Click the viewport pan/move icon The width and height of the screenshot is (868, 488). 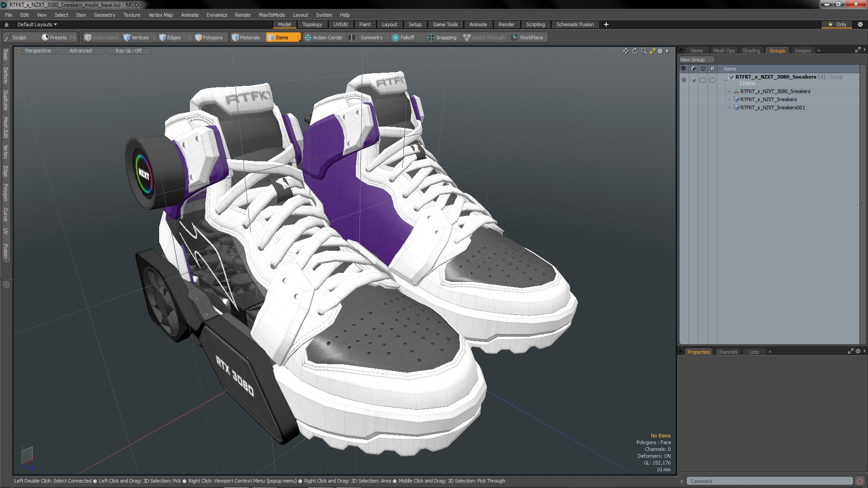click(626, 51)
